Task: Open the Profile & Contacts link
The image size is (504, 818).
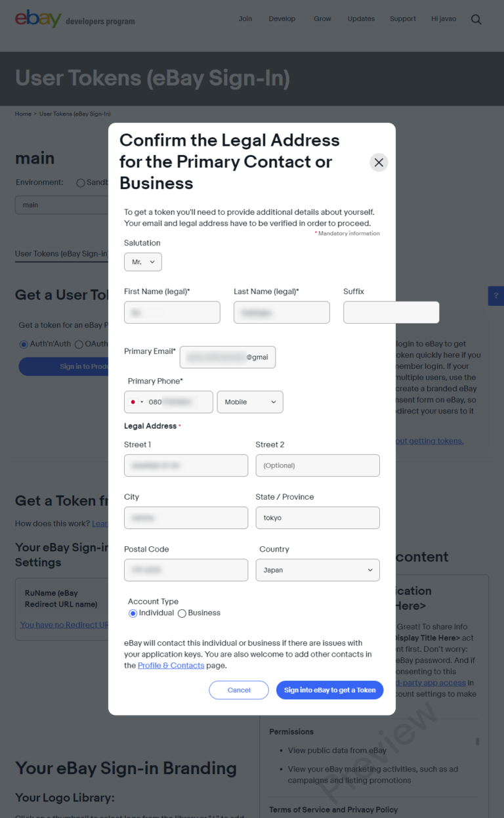Action: click(171, 665)
